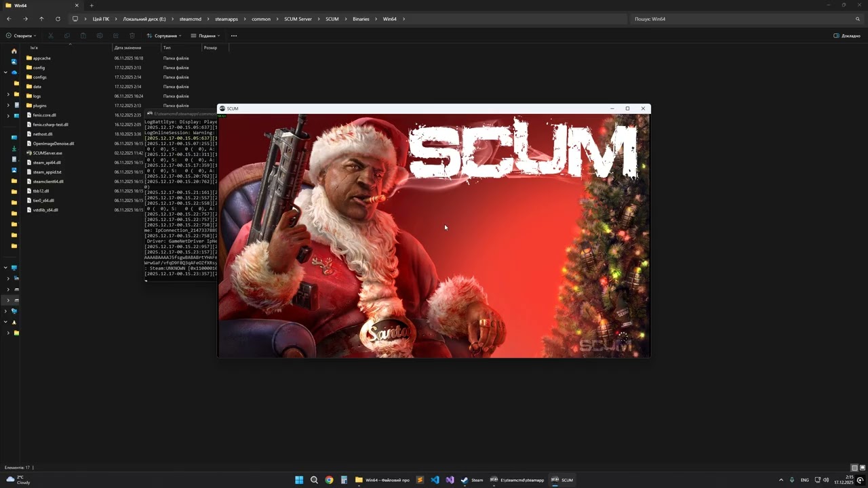Open the See more ellipsis menu
Image resolution: width=868 pixels, height=488 pixels.
tap(234, 36)
